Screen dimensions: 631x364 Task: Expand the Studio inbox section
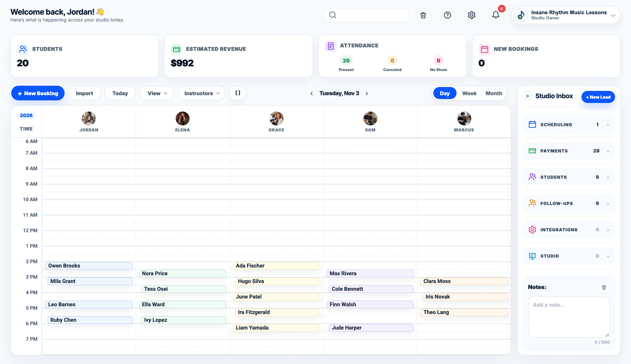569,256
